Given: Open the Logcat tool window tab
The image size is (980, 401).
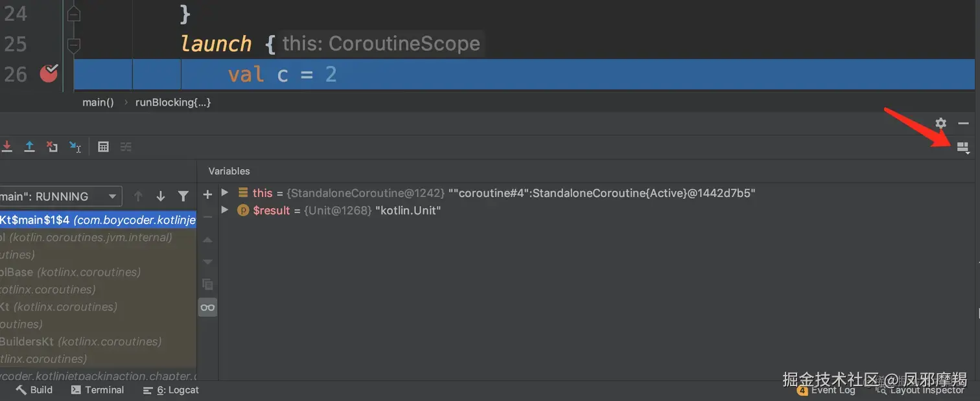Looking at the screenshot, I should [171, 390].
